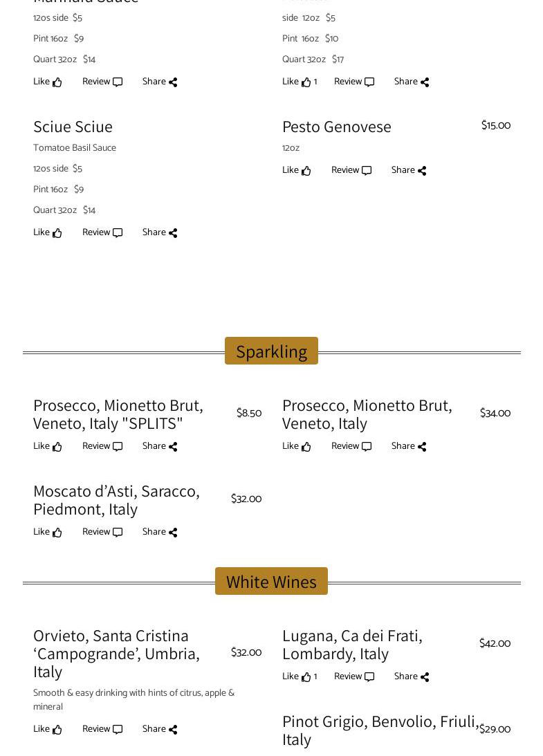The width and height of the screenshot is (543, 756).
Task: Jump to the Sparkling section header
Action: tap(271, 351)
